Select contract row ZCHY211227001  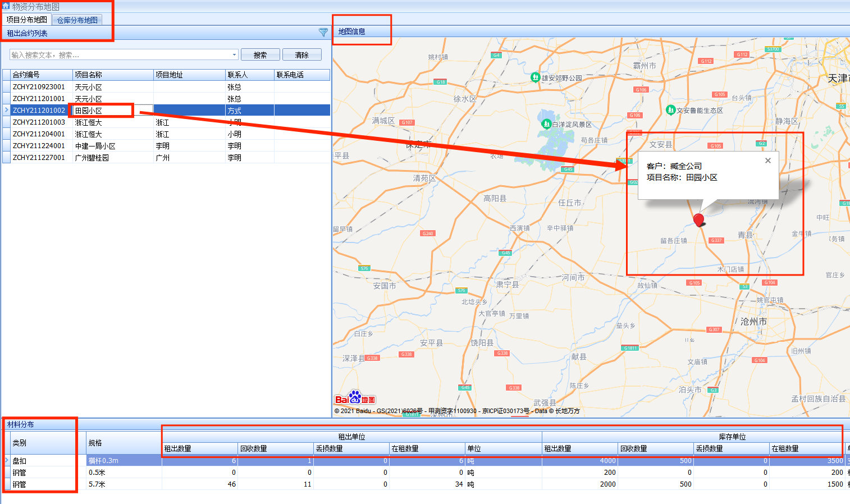coord(166,158)
